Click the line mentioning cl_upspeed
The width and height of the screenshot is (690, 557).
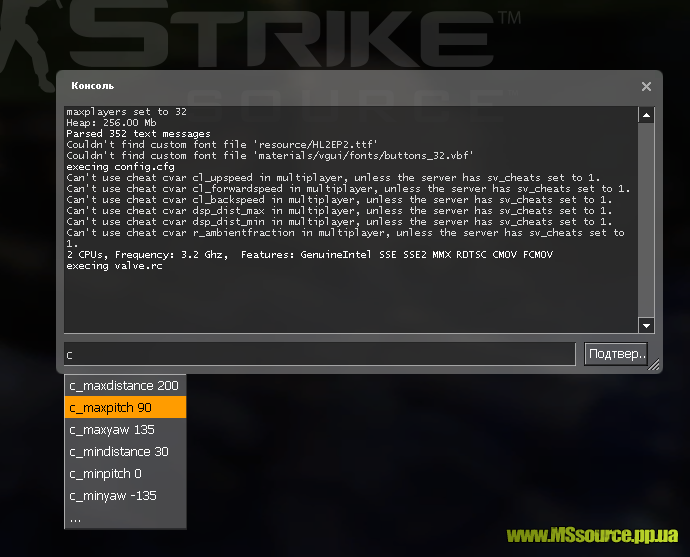(x=333, y=178)
